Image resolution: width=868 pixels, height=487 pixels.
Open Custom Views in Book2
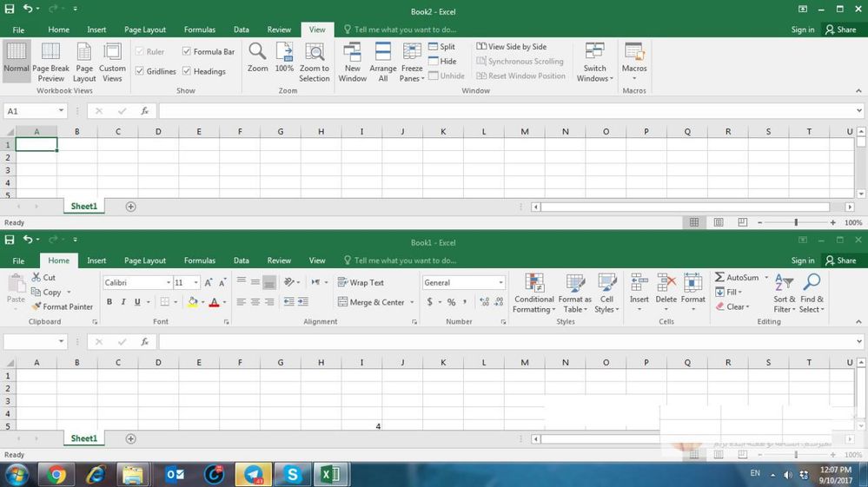pyautogui.click(x=112, y=63)
